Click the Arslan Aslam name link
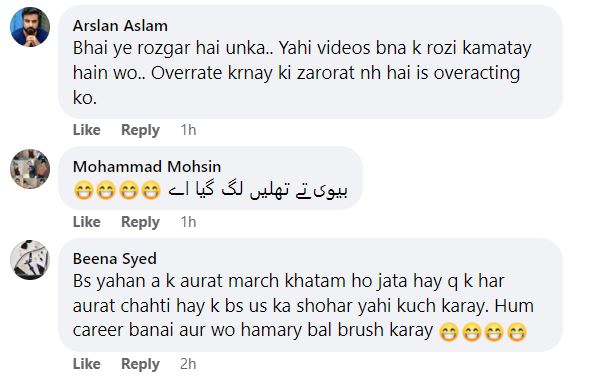609x379 pixels. [x=120, y=26]
